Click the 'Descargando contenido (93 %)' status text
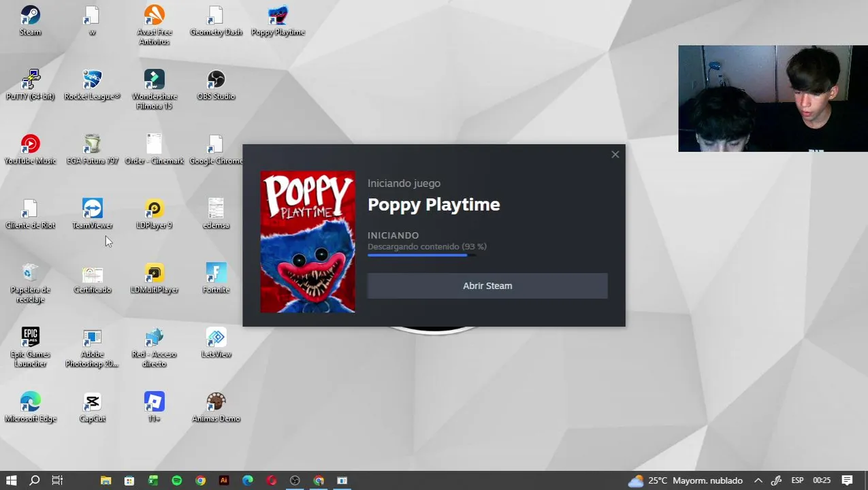 [x=427, y=246]
